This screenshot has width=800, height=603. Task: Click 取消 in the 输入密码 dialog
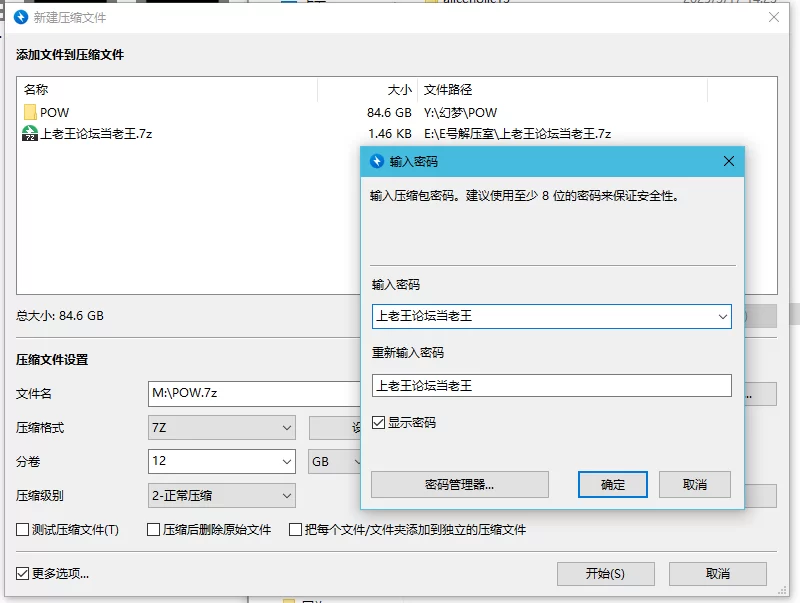694,484
